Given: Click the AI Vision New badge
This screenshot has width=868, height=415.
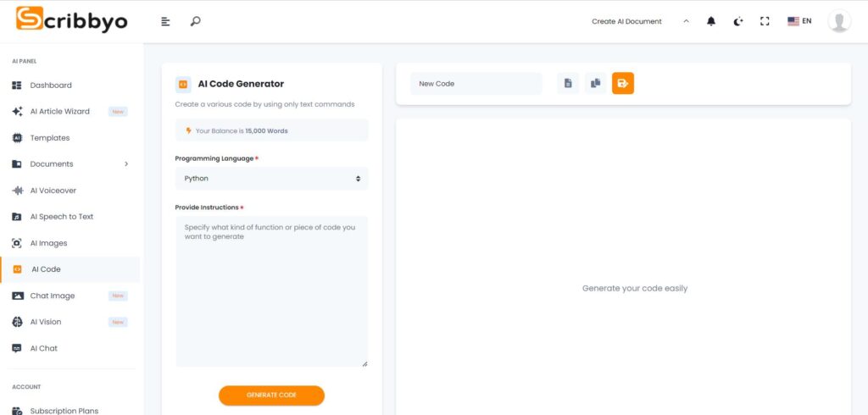Looking at the screenshot, I should (118, 322).
